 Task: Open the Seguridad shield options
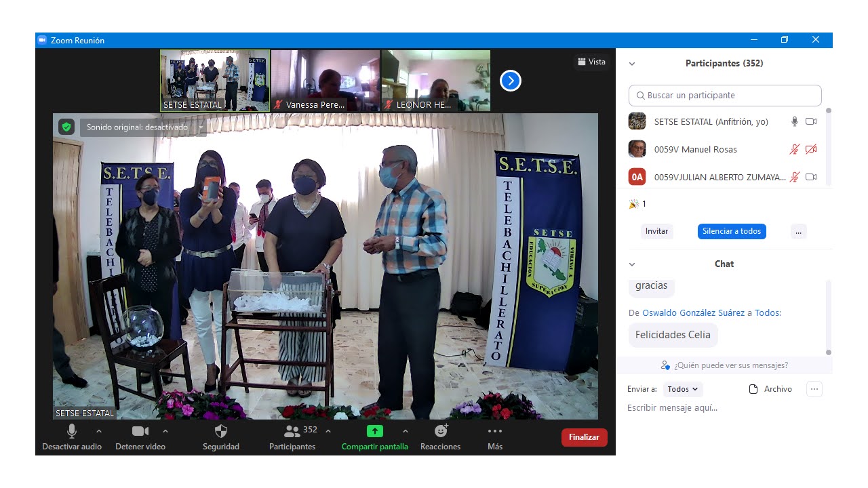coord(221,431)
